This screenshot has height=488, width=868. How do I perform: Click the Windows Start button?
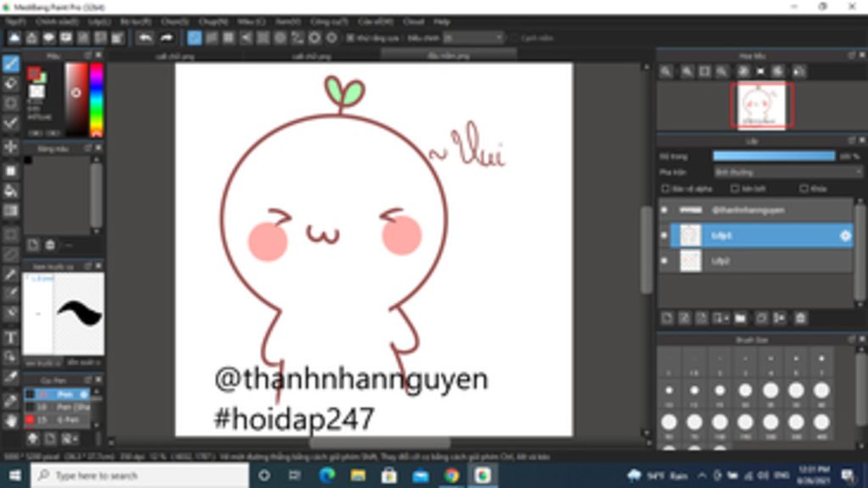tap(15, 476)
